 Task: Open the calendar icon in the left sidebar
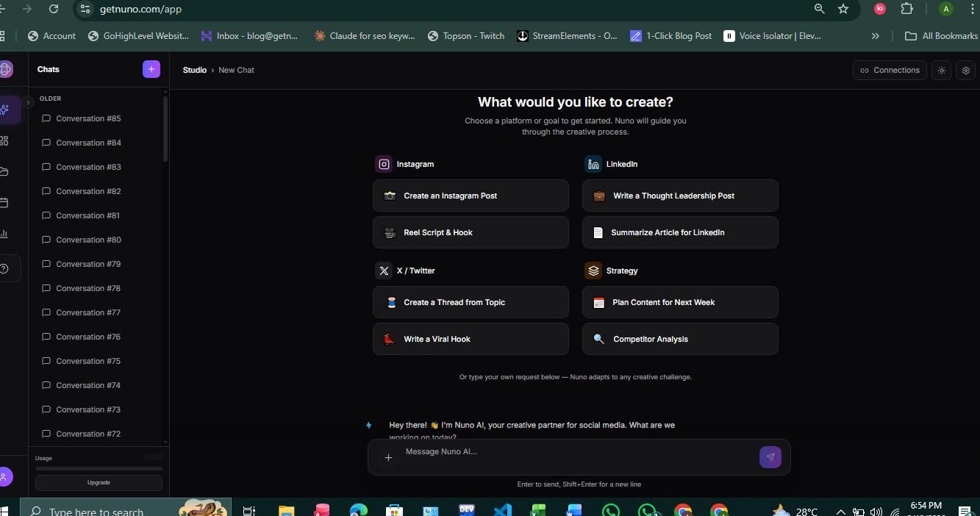(x=4, y=203)
